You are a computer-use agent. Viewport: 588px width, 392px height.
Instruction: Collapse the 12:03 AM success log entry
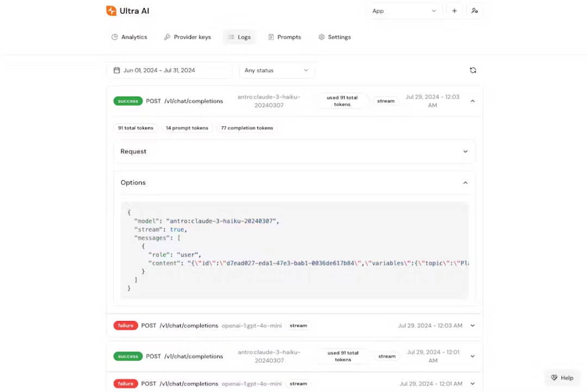pos(472,101)
